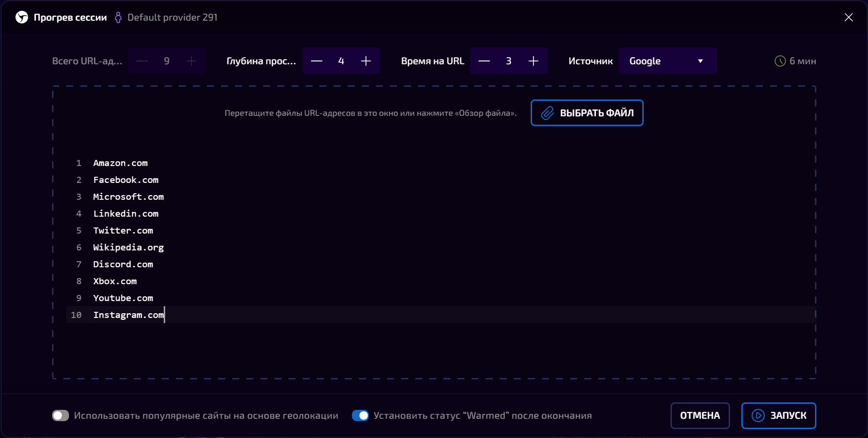This screenshot has height=438, width=868.
Task: Decrease the Глубина просмотра value
Action: tap(317, 61)
